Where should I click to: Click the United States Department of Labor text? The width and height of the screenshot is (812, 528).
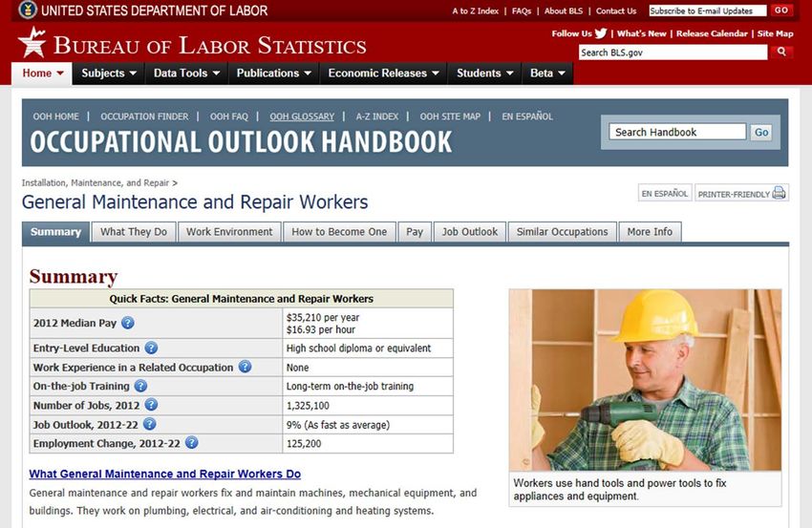(155, 11)
